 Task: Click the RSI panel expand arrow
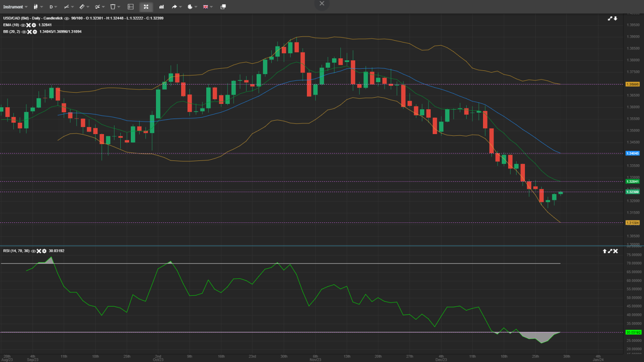click(609, 251)
